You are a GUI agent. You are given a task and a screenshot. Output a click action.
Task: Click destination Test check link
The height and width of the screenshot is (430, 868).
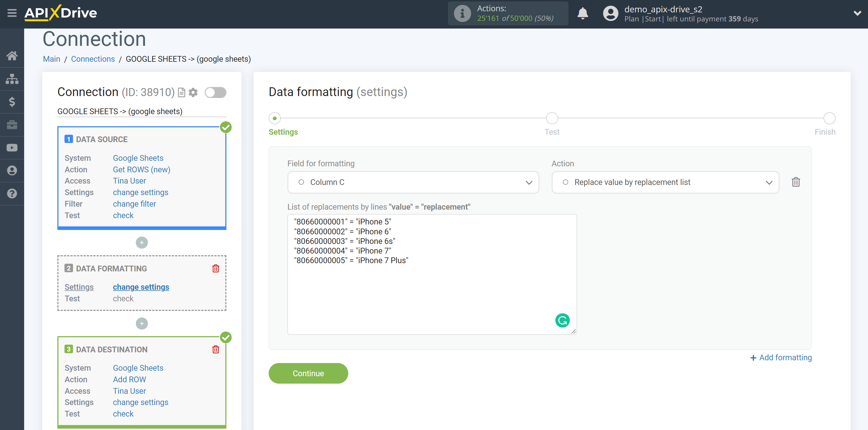tap(123, 414)
